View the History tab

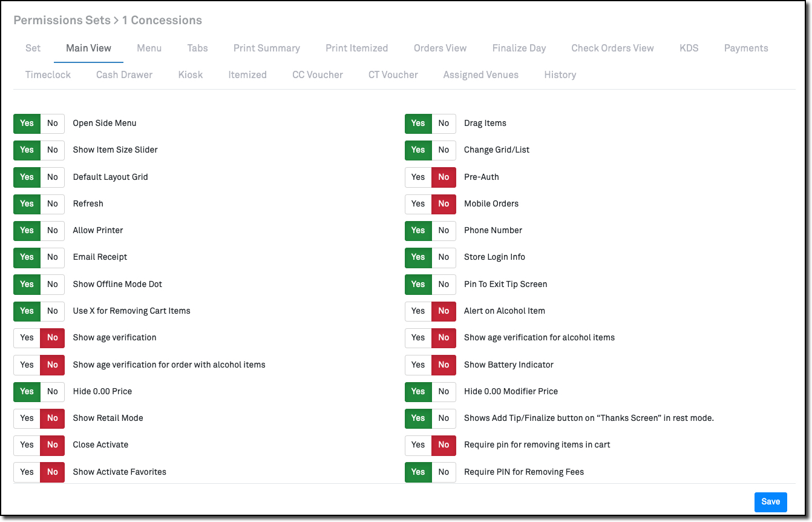(560, 74)
